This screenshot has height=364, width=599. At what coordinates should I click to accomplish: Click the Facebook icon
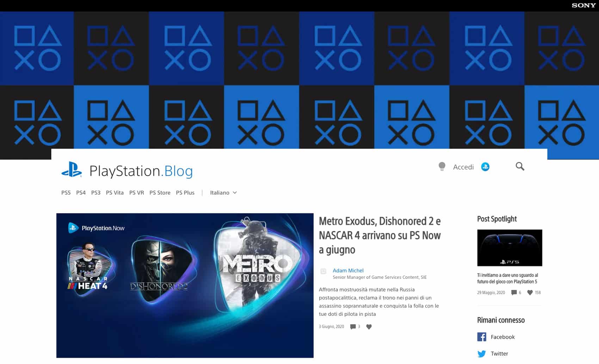click(482, 337)
